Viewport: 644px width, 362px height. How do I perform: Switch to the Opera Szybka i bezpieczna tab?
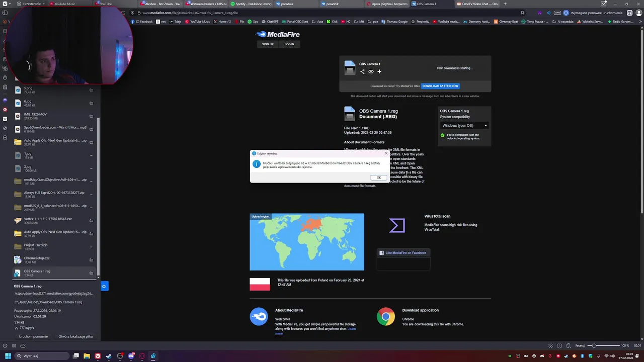[x=388, y=4]
